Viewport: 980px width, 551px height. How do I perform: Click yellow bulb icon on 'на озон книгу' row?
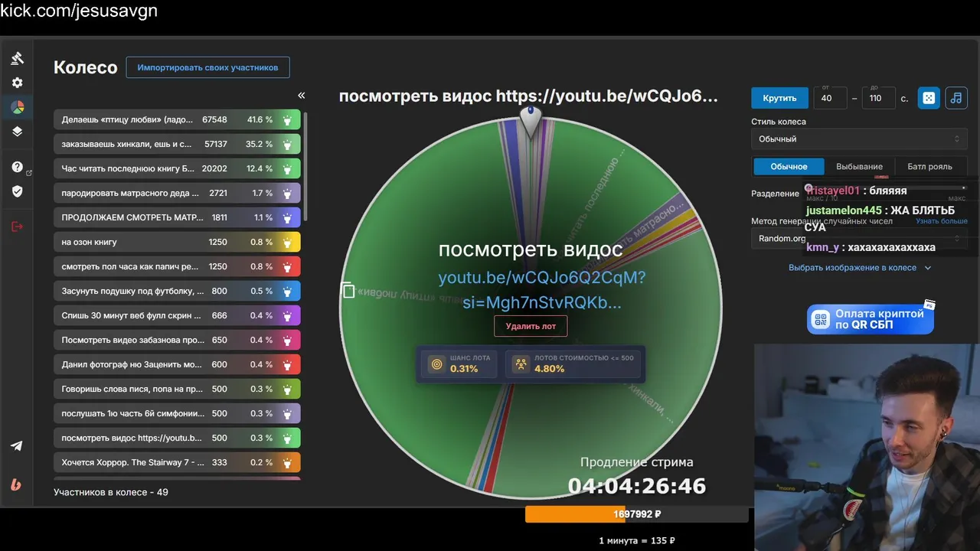coord(288,243)
